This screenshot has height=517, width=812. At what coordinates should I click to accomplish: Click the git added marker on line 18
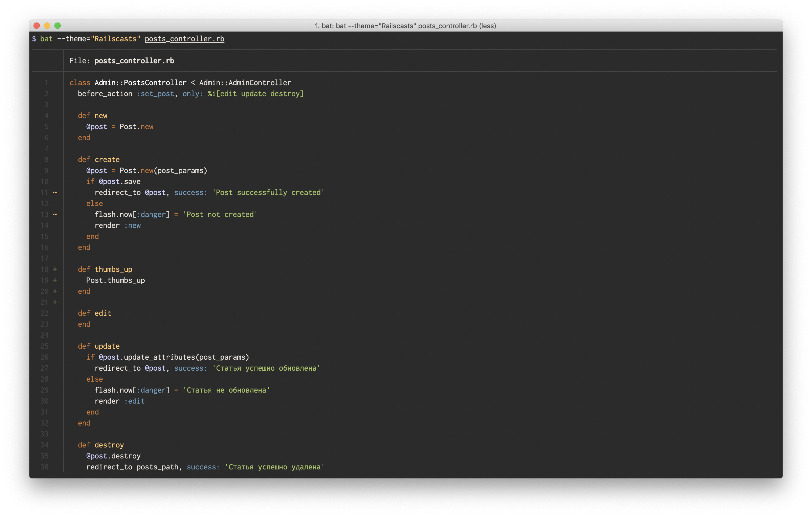tap(55, 269)
